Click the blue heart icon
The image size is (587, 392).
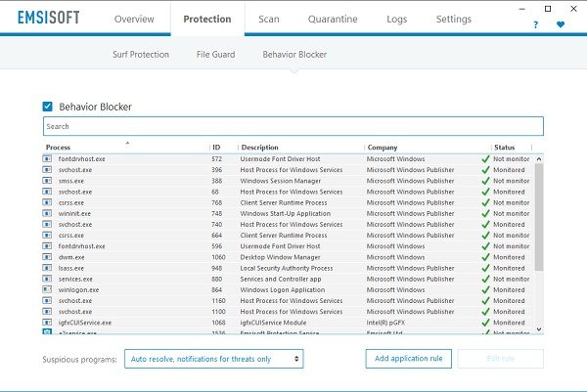click(x=561, y=24)
